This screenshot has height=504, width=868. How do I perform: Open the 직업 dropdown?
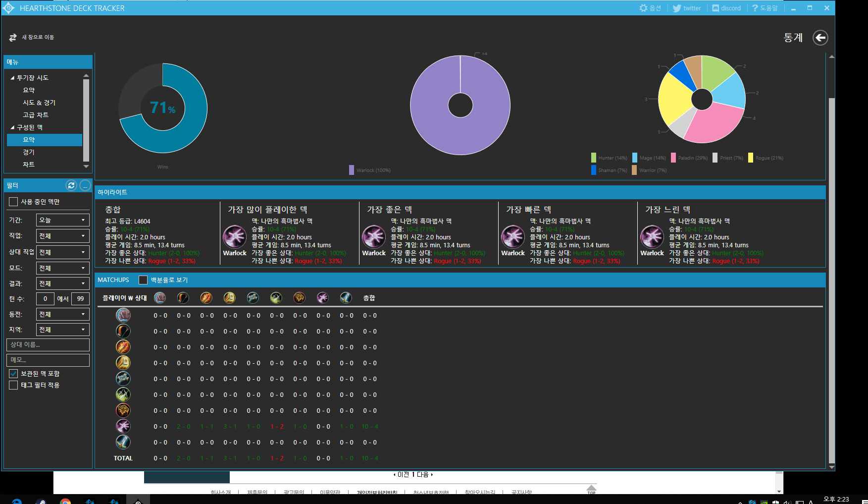pos(62,236)
